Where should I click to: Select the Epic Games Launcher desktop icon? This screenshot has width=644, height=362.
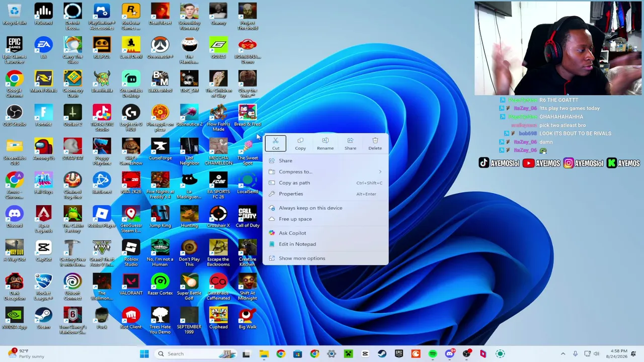[15, 50]
